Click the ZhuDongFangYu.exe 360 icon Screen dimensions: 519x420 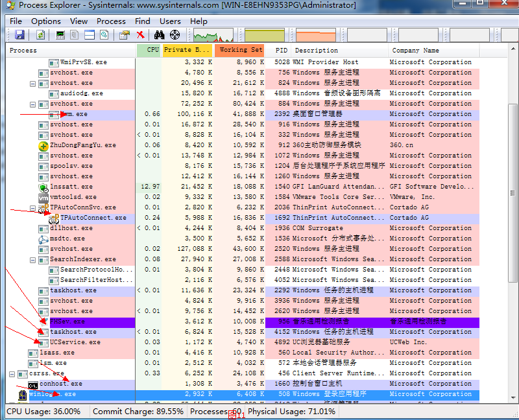(x=43, y=146)
